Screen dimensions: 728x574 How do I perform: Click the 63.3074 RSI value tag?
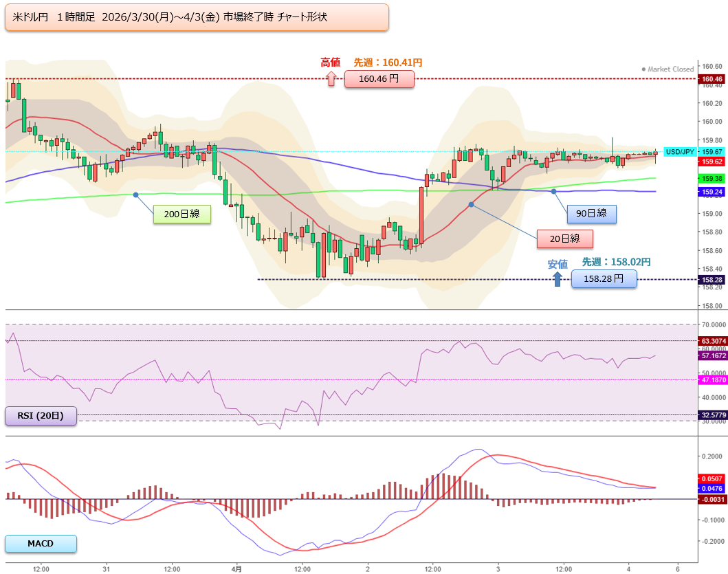tap(713, 341)
